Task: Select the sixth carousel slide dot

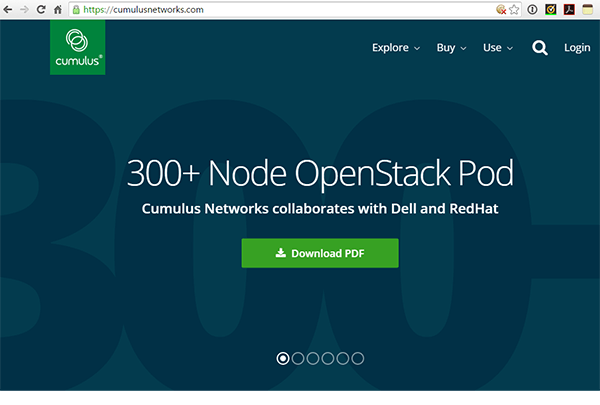Action: 357,358
